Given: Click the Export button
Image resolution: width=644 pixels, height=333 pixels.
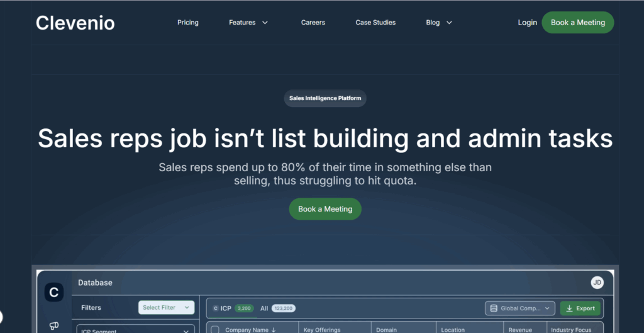Looking at the screenshot, I should pos(580,308).
